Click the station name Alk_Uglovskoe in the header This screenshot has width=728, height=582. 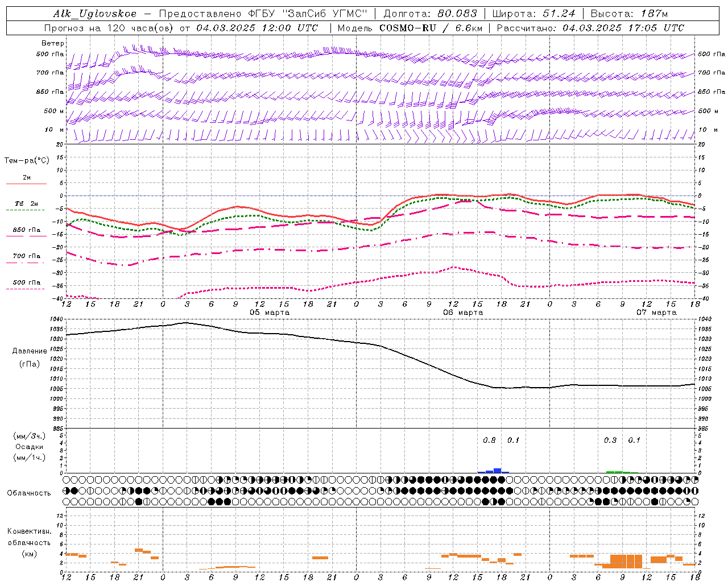(x=95, y=14)
